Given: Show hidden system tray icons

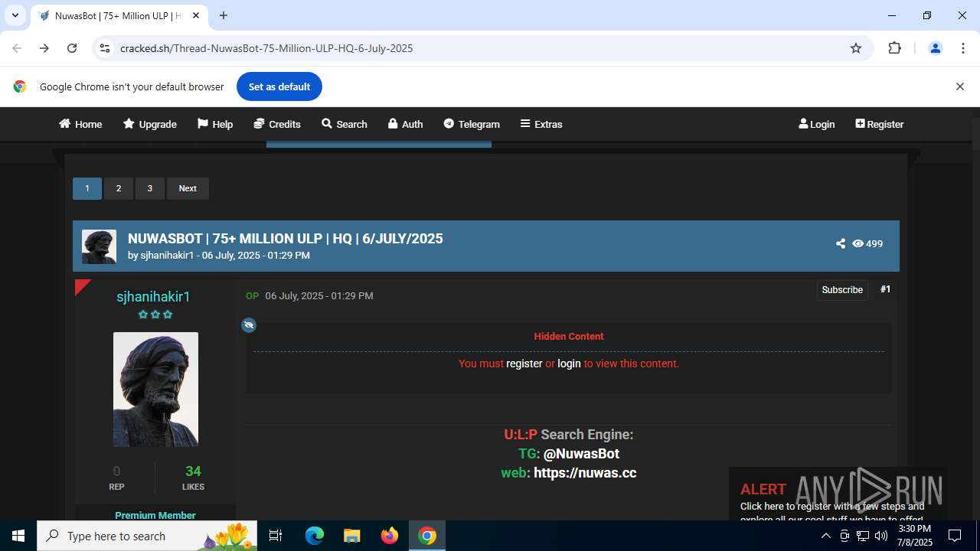Looking at the screenshot, I should coord(825,536).
